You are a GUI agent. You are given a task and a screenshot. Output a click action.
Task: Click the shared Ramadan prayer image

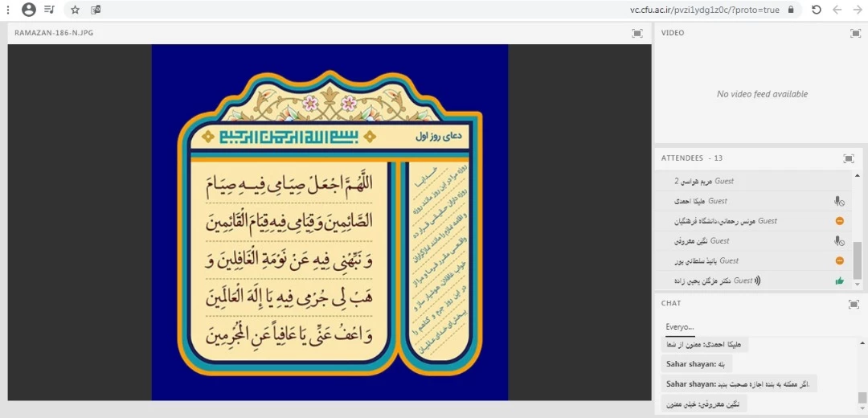(x=330, y=222)
